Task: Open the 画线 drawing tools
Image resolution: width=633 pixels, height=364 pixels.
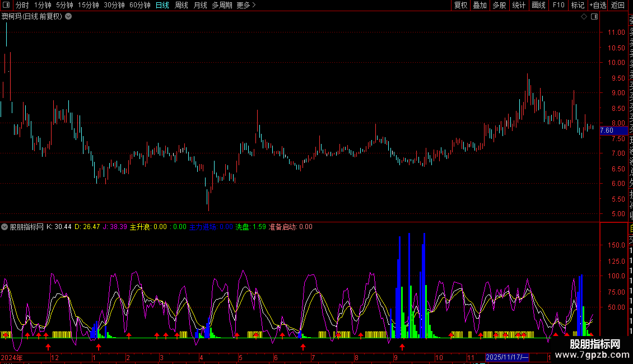Action: (x=538, y=6)
